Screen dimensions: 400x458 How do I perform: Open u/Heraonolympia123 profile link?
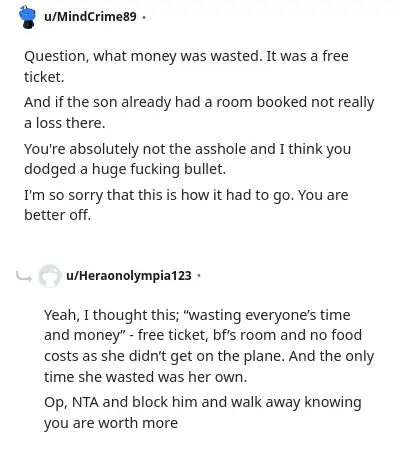tap(129, 276)
